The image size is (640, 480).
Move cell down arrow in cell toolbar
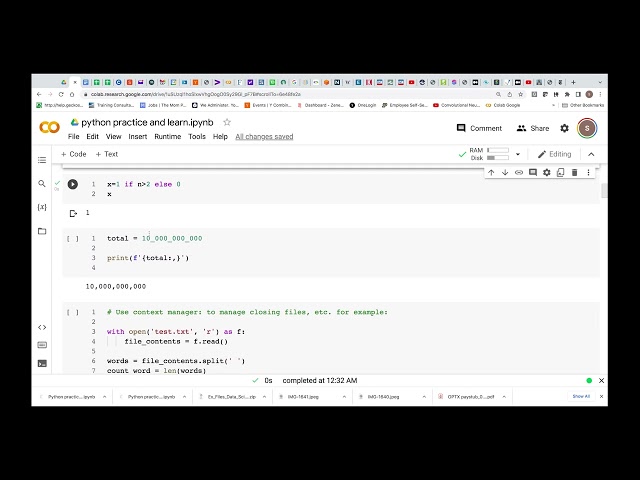505,172
